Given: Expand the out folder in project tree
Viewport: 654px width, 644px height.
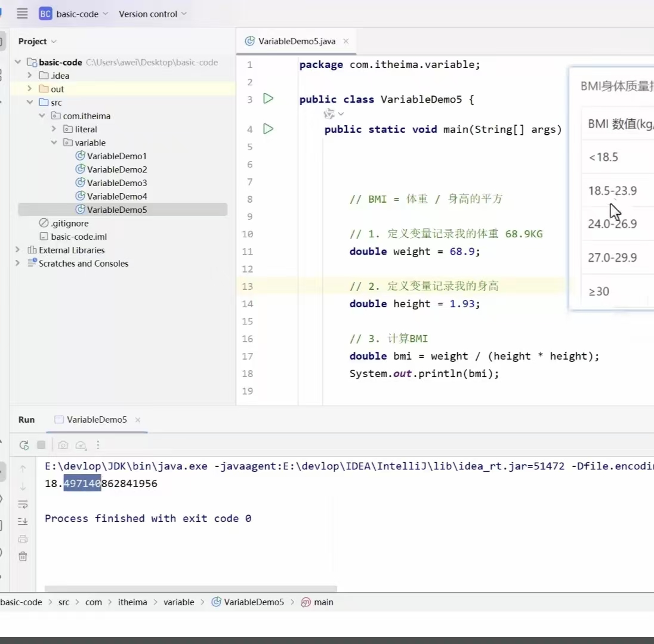Looking at the screenshot, I should [30, 89].
